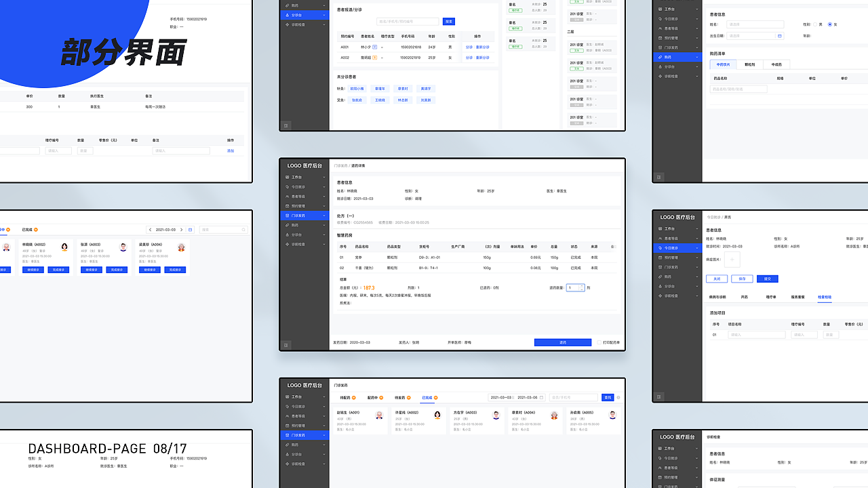868x488 pixels.
Task: Click 工作台 icon in 开方 window sidebar
Action: 660,229
